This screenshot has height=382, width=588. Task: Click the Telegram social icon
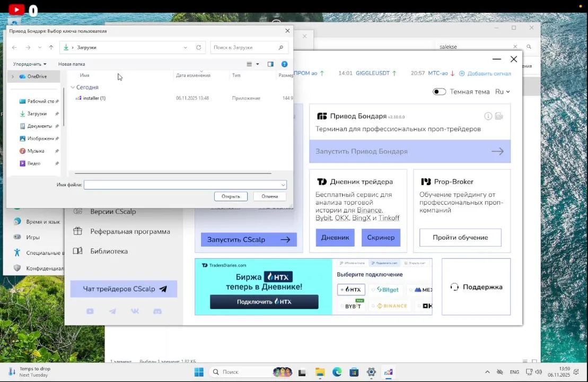[x=112, y=311]
